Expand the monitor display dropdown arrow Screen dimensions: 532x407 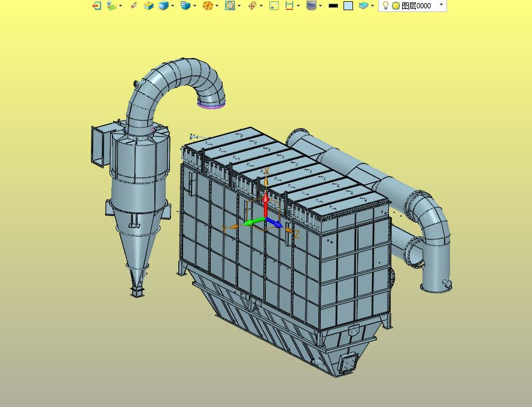320,5
